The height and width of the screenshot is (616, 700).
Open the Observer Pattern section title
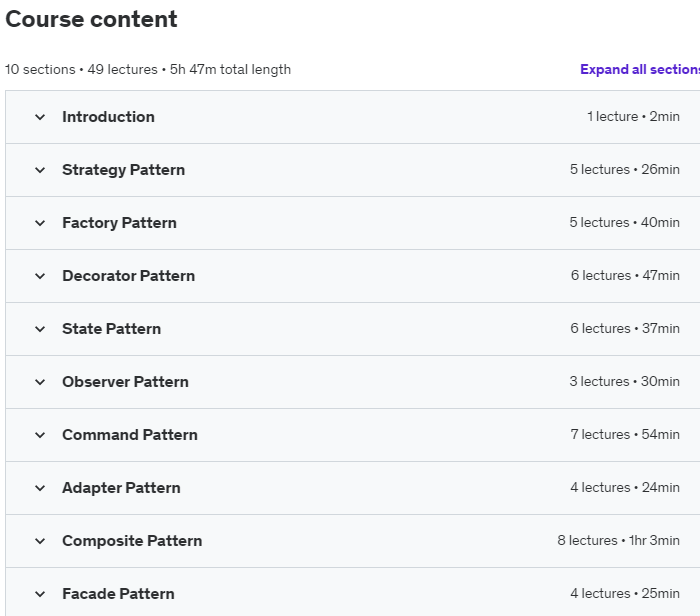tap(125, 382)
